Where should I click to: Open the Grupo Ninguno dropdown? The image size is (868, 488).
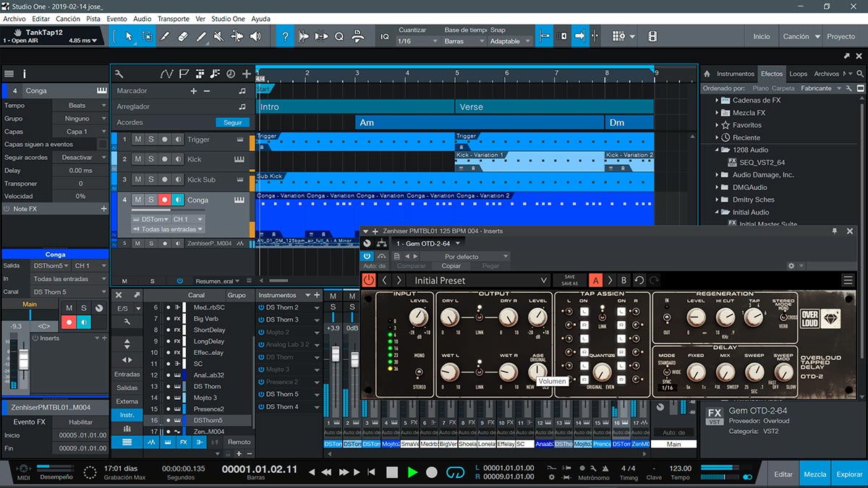click(x=79, y=119)
